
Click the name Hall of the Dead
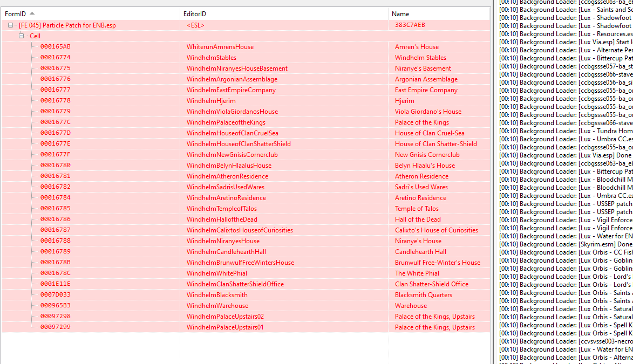(418, 219)
